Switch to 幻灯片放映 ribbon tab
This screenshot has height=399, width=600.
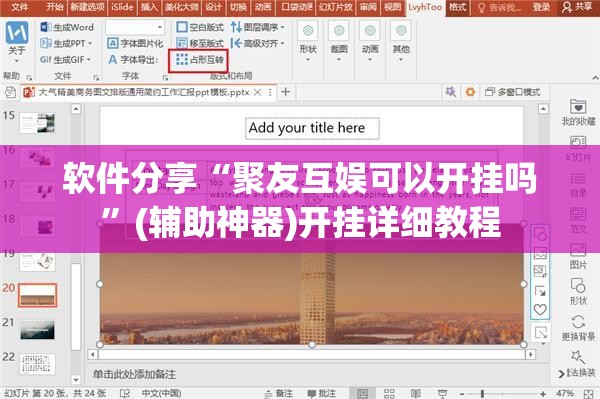336,7
